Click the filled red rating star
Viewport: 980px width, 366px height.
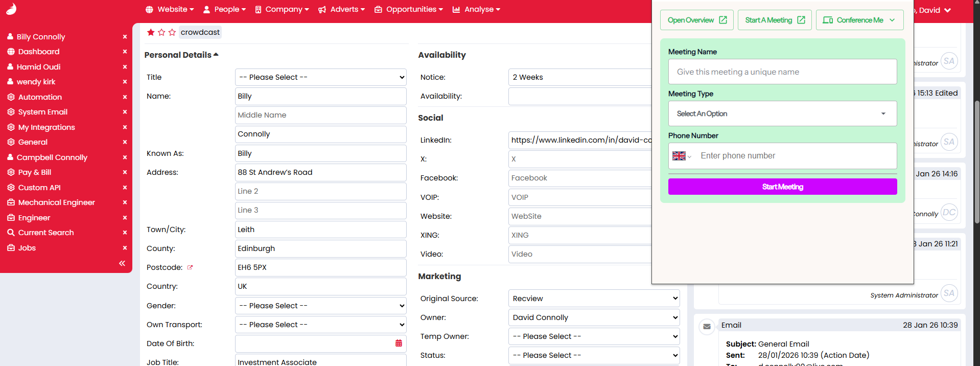coord(151,32)
